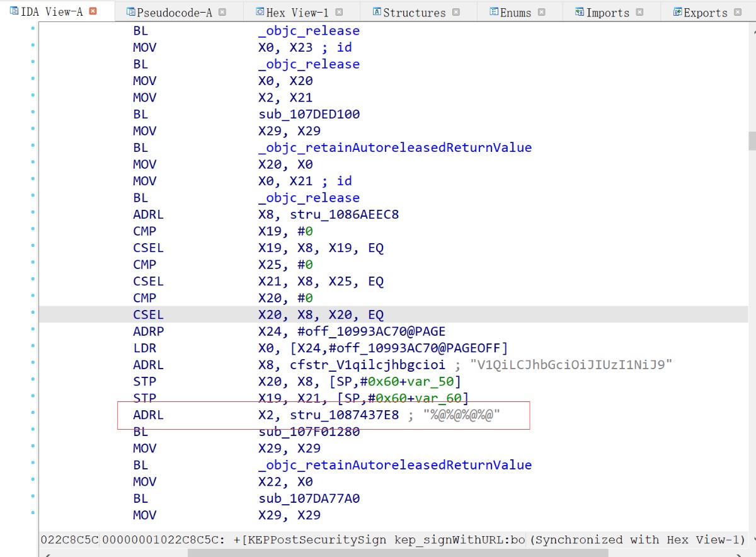
Task: Follow sub_107F01280 call target
Action: [309, 432]
